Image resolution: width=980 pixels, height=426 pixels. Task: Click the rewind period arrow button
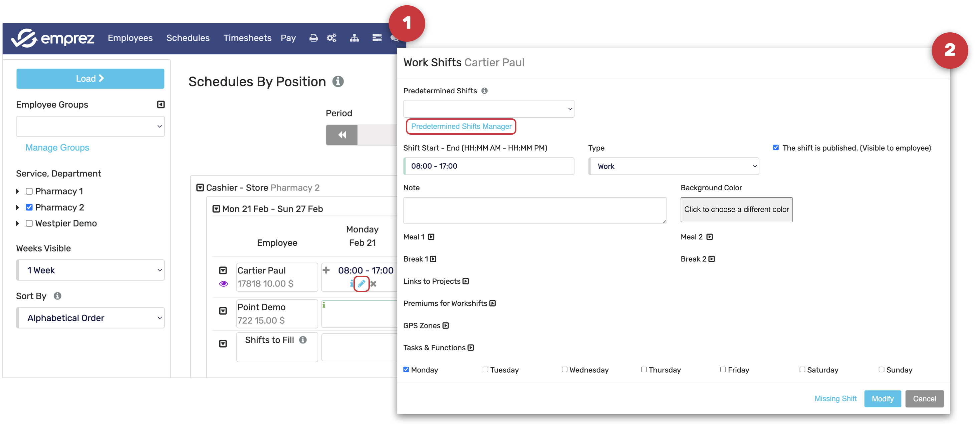341,135
